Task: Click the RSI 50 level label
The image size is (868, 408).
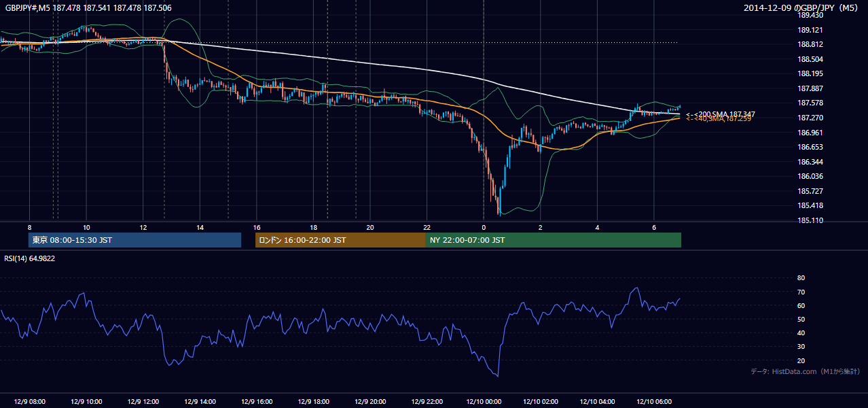Action: tap(801, 319)
